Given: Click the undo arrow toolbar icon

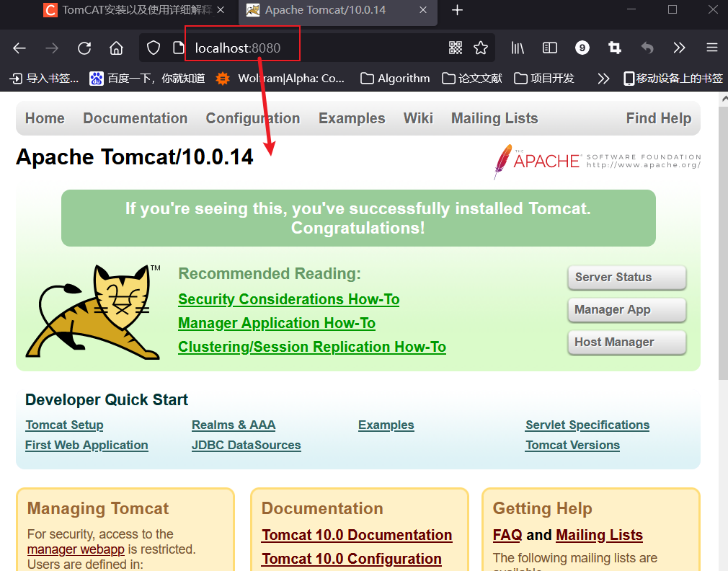Looking at the screenshot, I should tap(647, 48).
